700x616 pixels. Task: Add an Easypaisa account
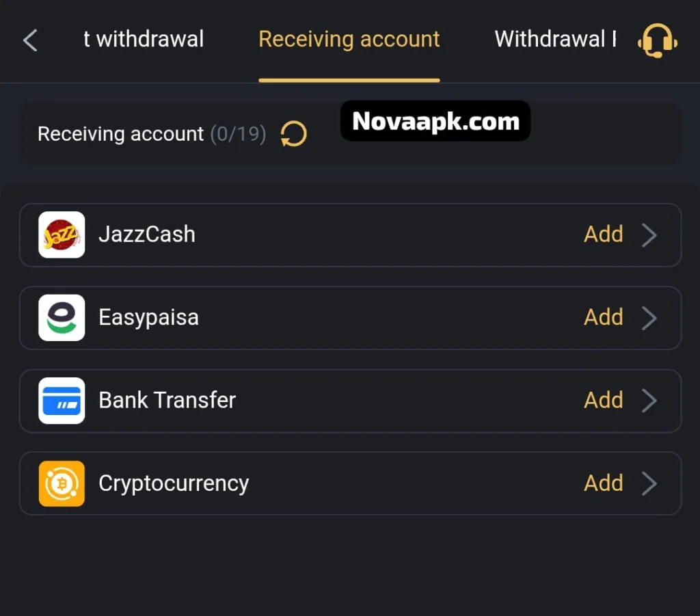pyautogui.click(x=603, y=317)
